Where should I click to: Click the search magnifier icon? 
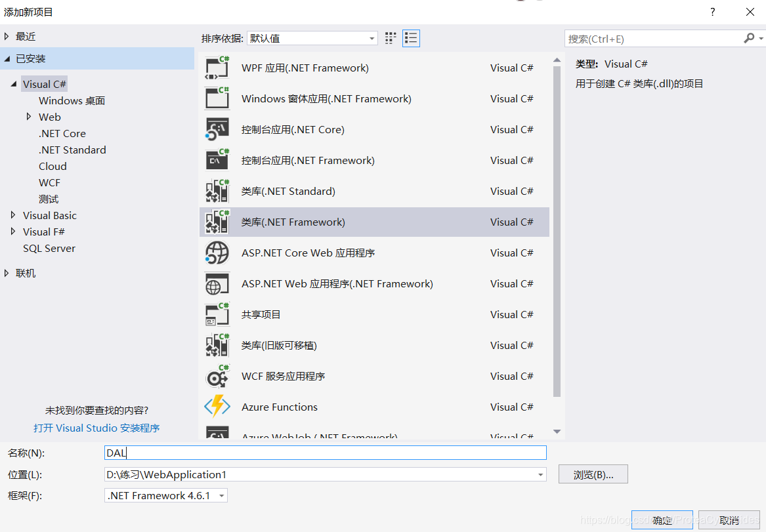(749, 38)
